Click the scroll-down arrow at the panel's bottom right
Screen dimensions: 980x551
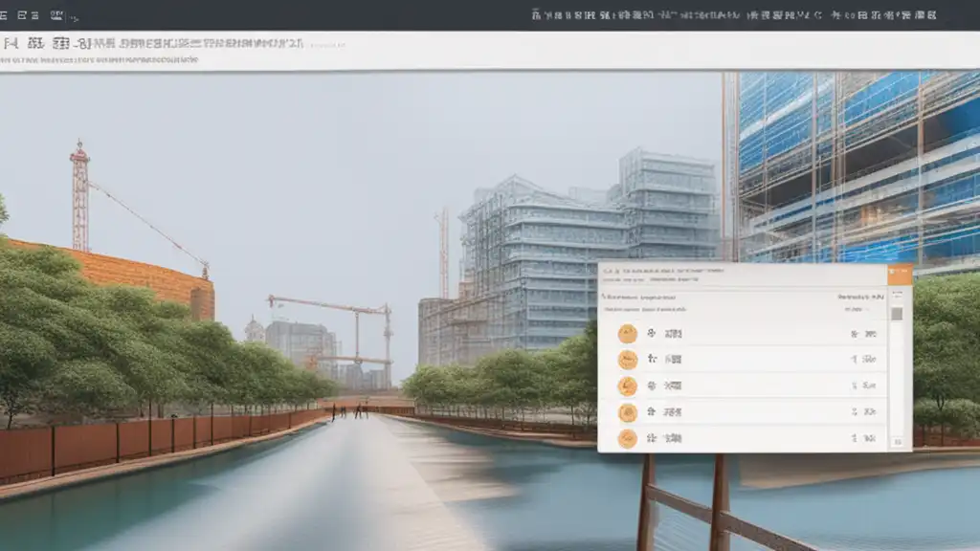[x=897, y=442]
